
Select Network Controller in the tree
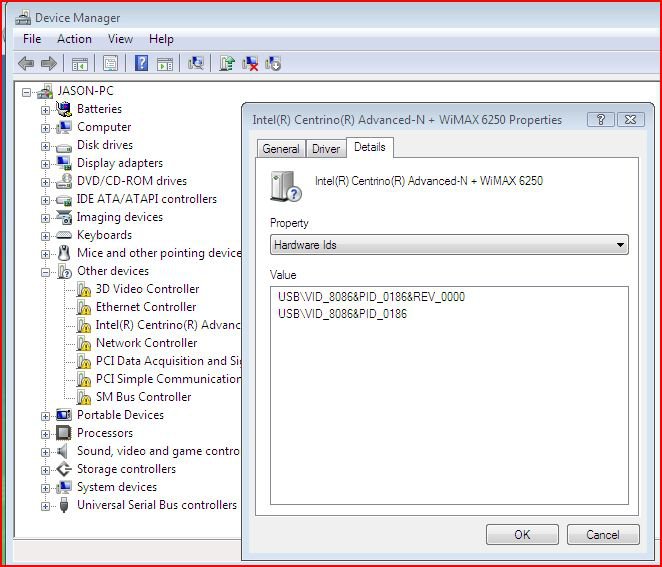tap(146, 343)
